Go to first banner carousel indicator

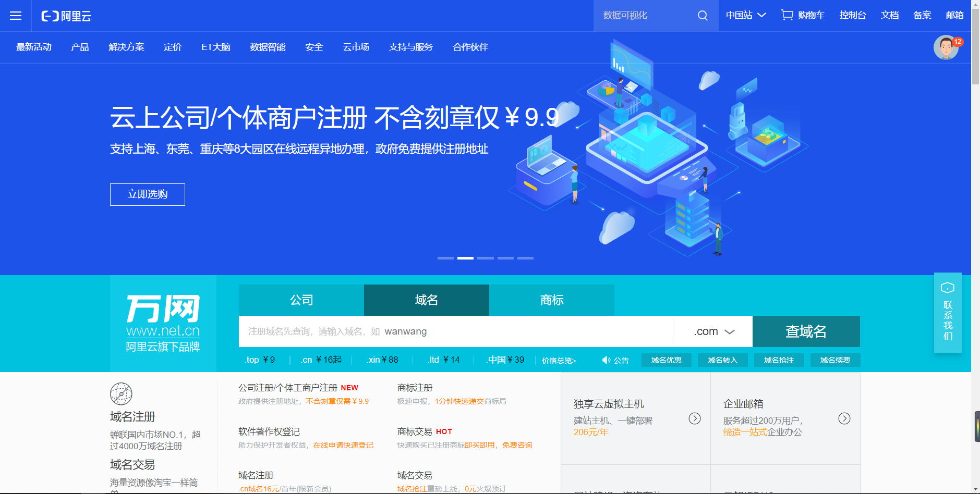tap(445, 258)
